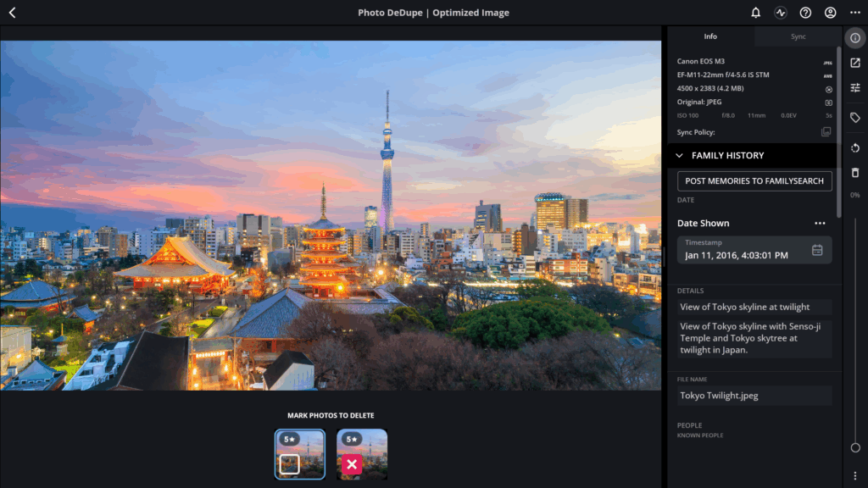Viewport: 868px width, 488px height.
Task: Open the calendar picker for Timestamp
Action: coord(817,250)
